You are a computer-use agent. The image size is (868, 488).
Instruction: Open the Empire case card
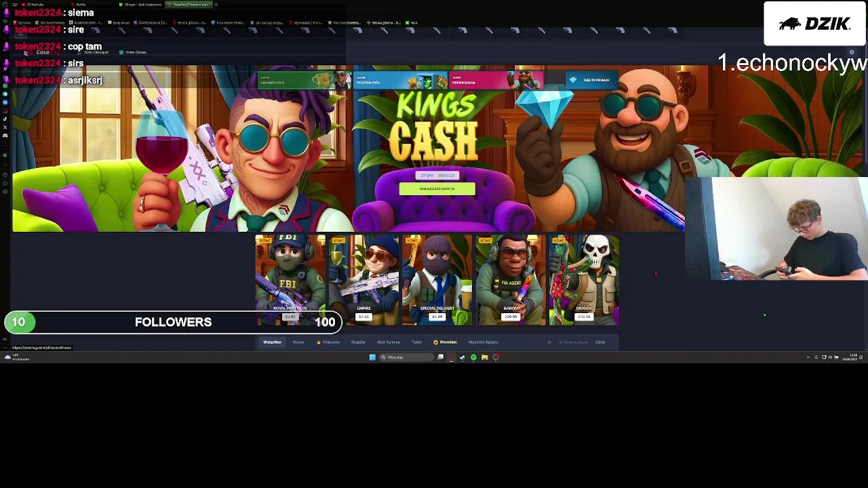click(x=363, y=280)
